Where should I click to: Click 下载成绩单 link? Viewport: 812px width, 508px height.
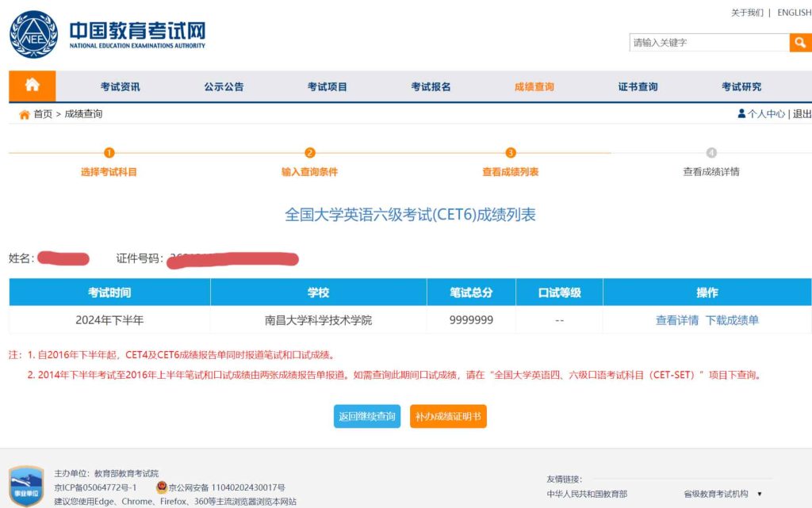[x=732, y=320]
